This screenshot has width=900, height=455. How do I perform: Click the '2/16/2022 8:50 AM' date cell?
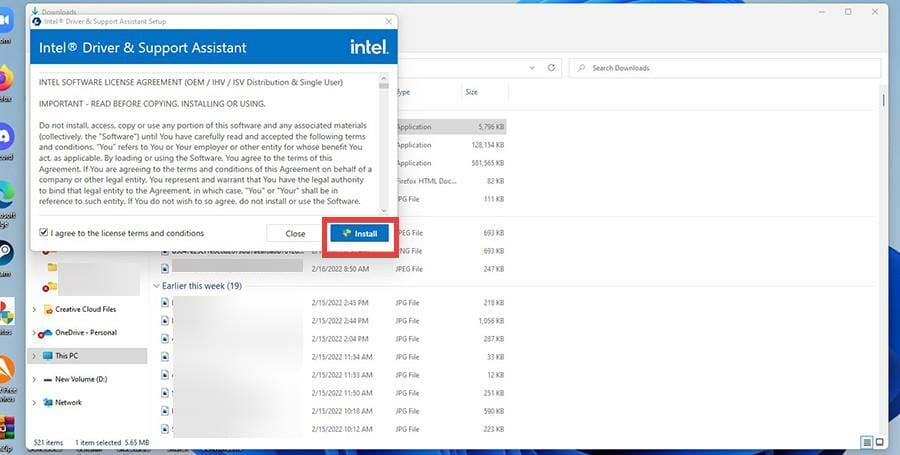340,269
